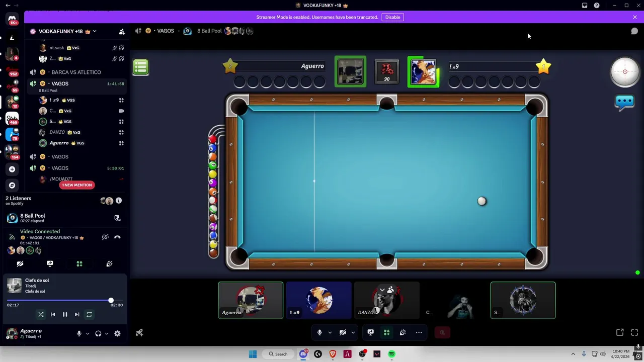The width and height of the screenshot is (644, 362).
Task: Open the S... participant tile with green border
Action: [523, 300]
